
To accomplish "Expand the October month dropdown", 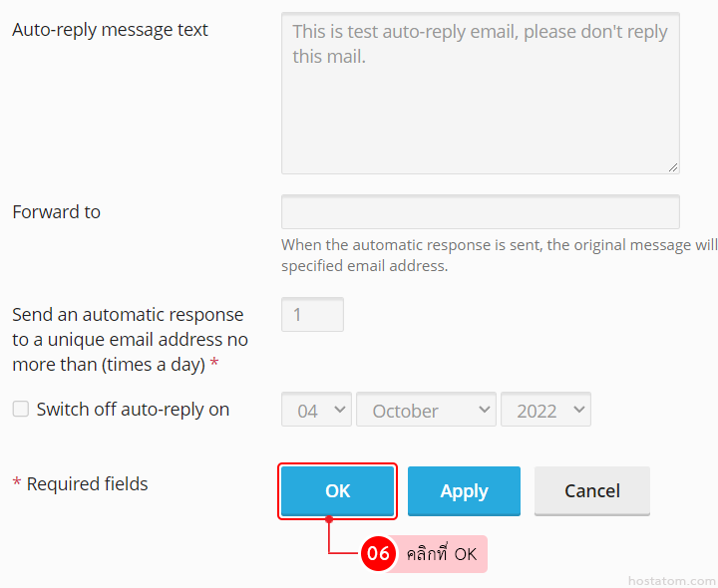I will [x=426, y=411].
